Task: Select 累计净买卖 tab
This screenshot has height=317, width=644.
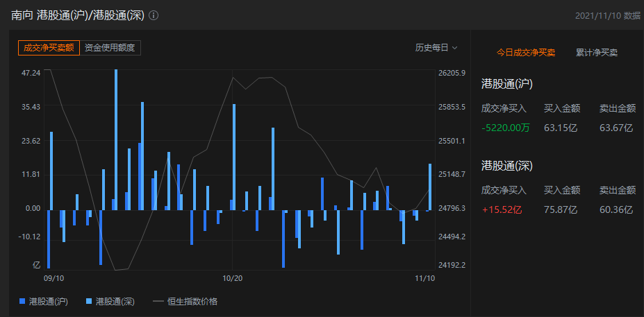Action: pos(597,53)
